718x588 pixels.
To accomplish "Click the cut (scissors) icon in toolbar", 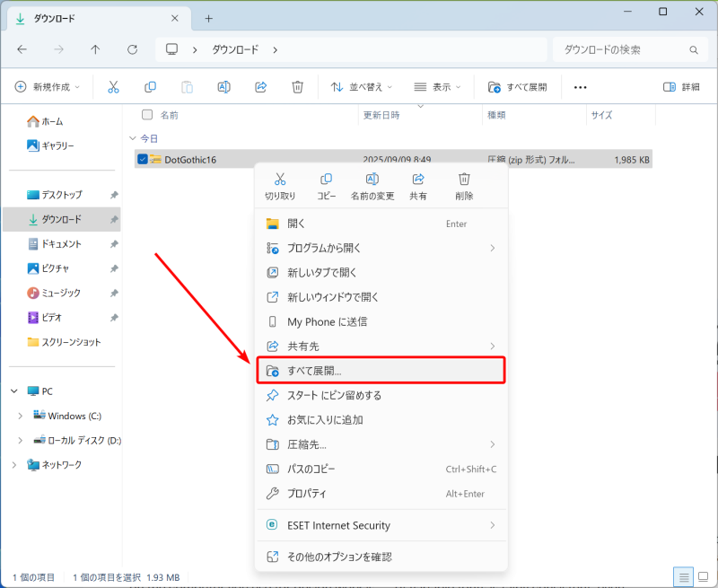I will coord(113,87).
